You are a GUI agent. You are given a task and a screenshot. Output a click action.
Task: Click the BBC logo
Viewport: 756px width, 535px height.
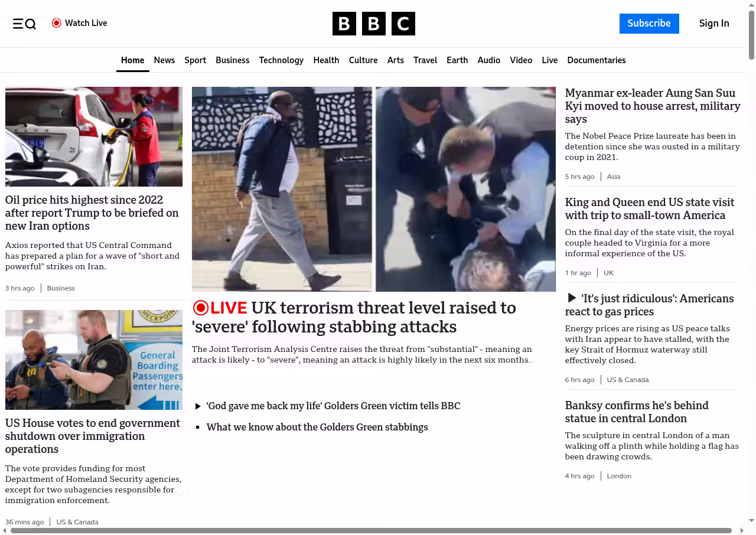373,24
